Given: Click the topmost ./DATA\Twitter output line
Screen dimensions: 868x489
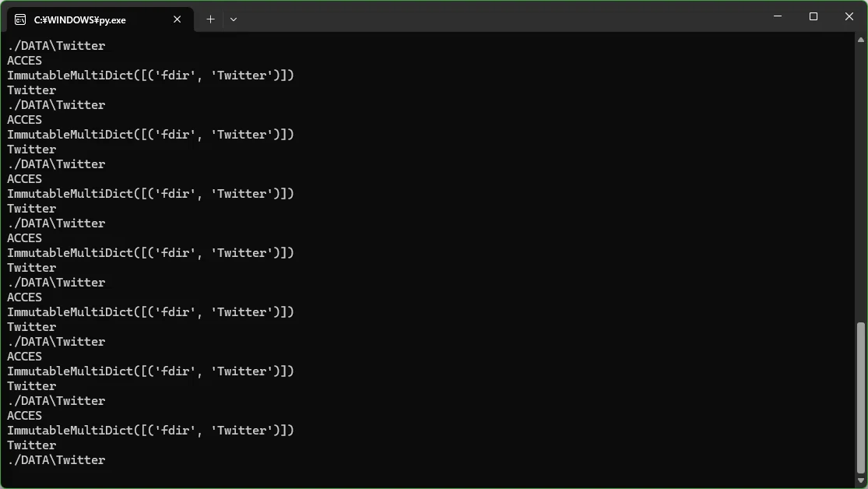Looking at the screenshot, I should (56, 46).
